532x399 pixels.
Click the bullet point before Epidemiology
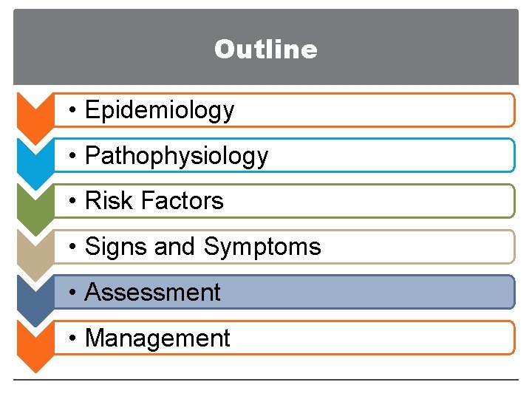point(72,111)
